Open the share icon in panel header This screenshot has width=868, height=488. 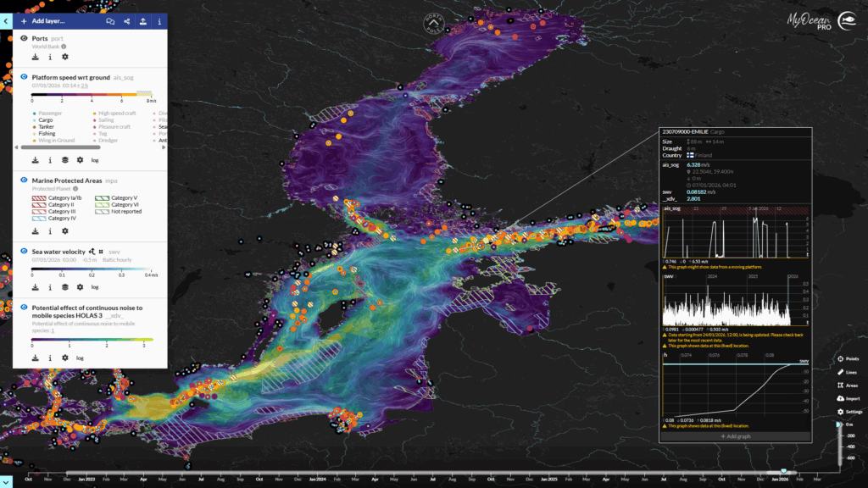coord(126,20)
